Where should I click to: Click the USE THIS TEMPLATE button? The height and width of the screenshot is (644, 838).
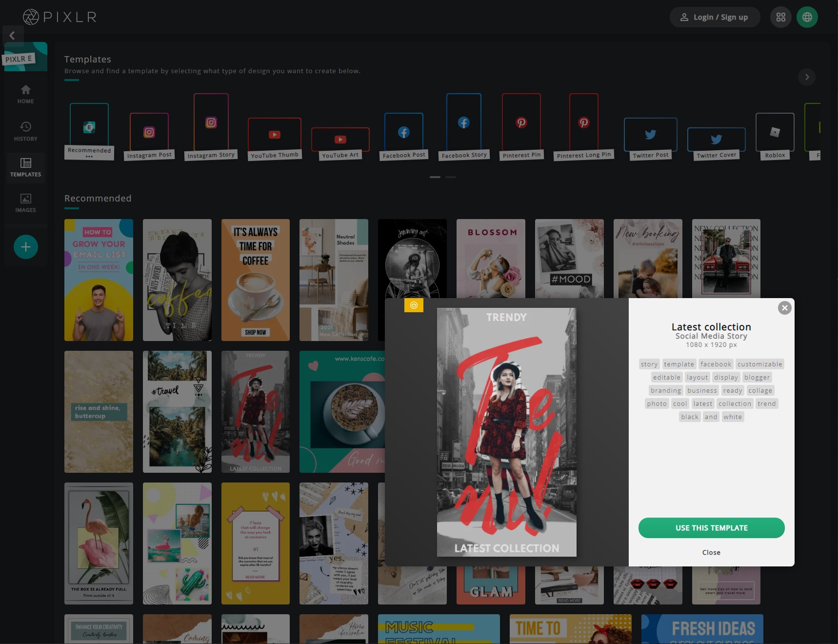click(711, 528)
